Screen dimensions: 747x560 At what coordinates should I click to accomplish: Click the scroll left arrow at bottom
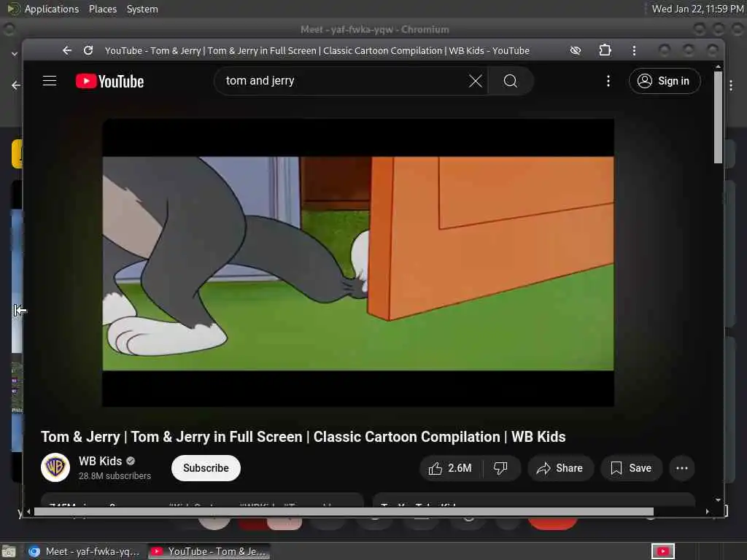(x=28, y=511)
